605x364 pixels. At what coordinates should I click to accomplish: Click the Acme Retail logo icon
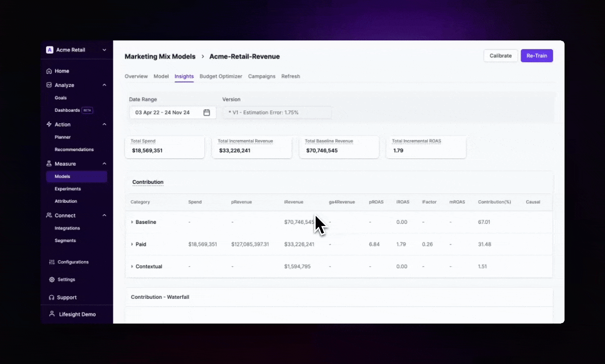click(x=50, y=50)
